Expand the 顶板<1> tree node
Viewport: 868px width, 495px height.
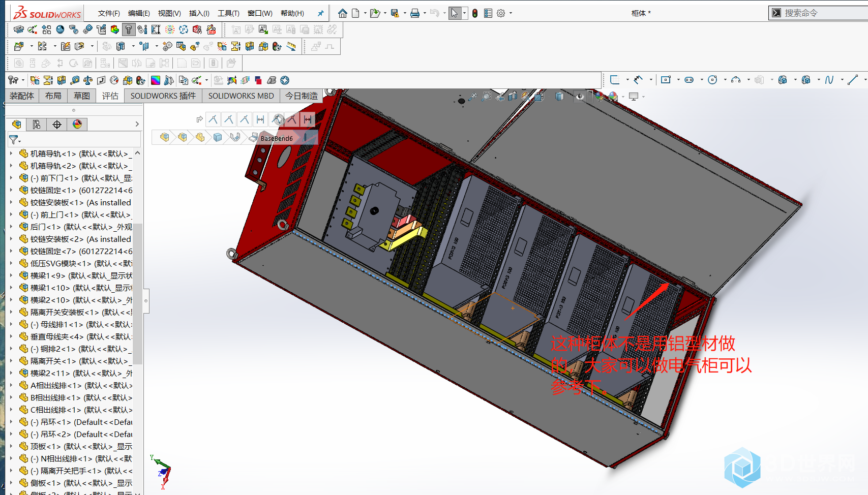(11, 446)
